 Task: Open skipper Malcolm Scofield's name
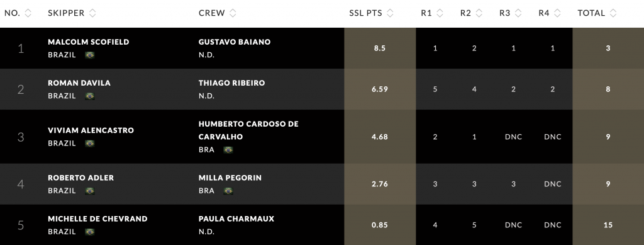click(x=88, y=42)
